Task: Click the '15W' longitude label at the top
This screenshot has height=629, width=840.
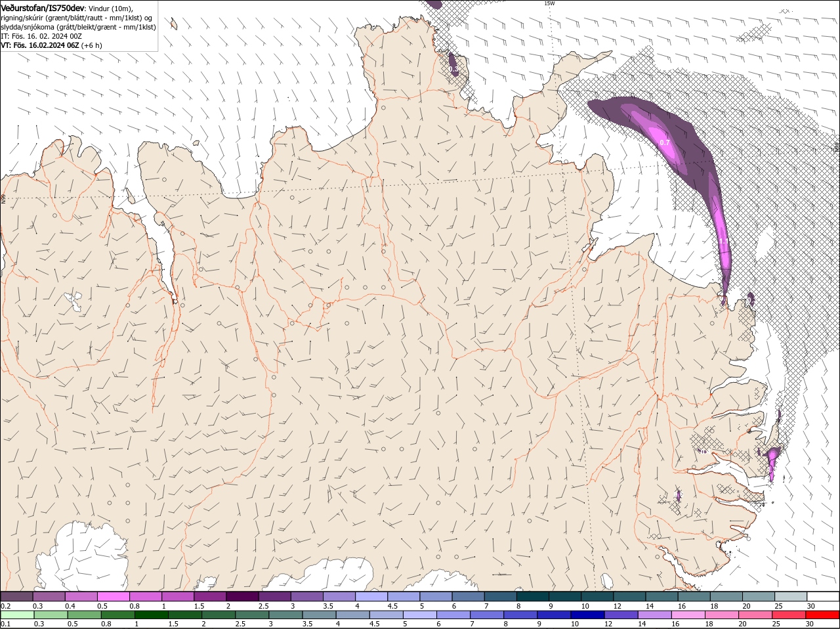Action: (x=549, y=3)
